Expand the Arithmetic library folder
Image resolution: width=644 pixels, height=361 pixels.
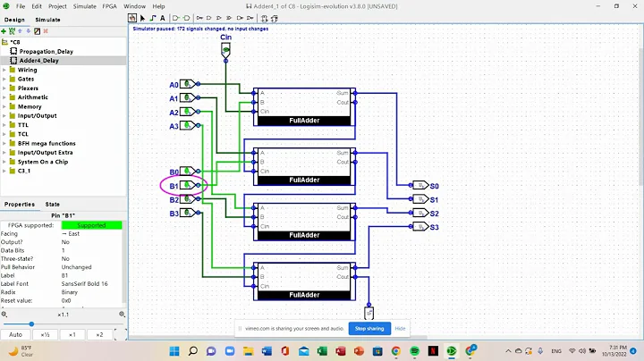tap(4, 97)
